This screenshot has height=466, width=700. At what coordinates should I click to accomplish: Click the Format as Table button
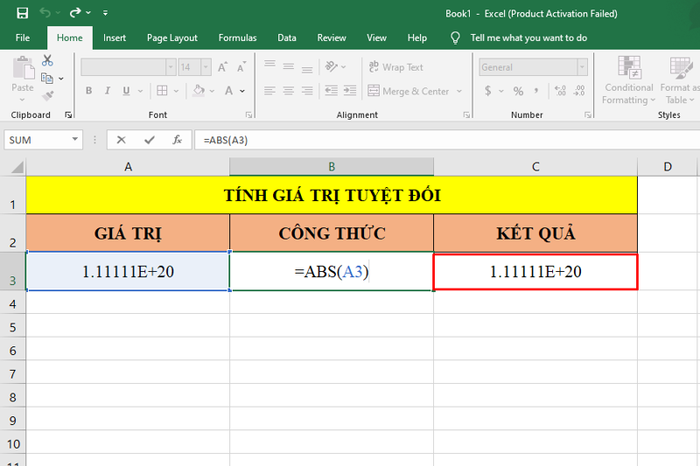click(x=679, y=80)
